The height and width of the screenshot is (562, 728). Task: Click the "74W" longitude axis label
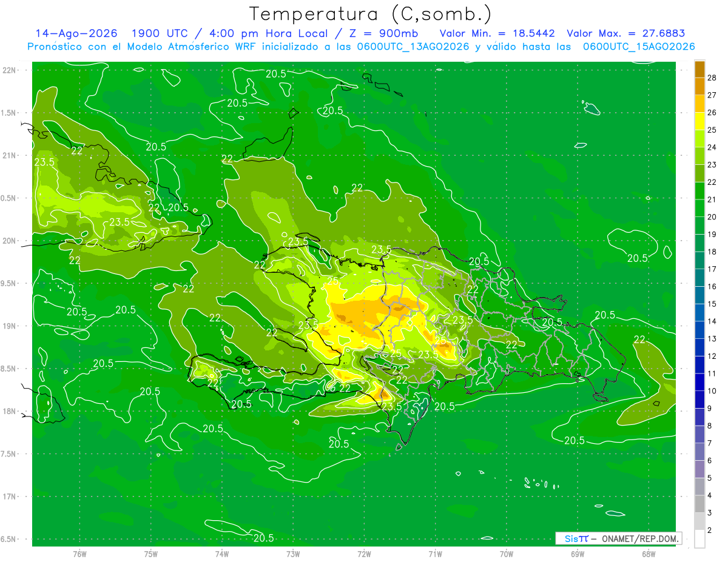pyautogui.click(x=222, y=554)
